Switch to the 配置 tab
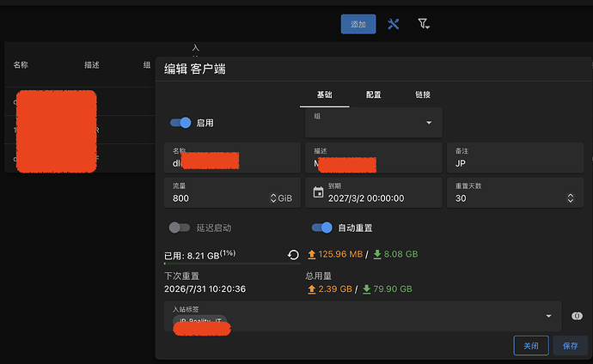This screenshot has width=593, height=364. 373,94
